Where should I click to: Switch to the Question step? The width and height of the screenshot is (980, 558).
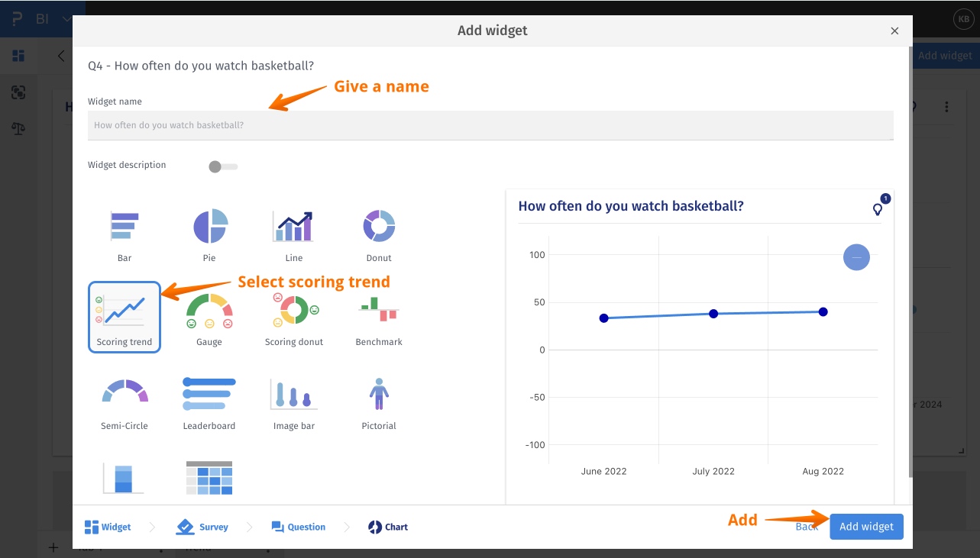click(298, 527)
